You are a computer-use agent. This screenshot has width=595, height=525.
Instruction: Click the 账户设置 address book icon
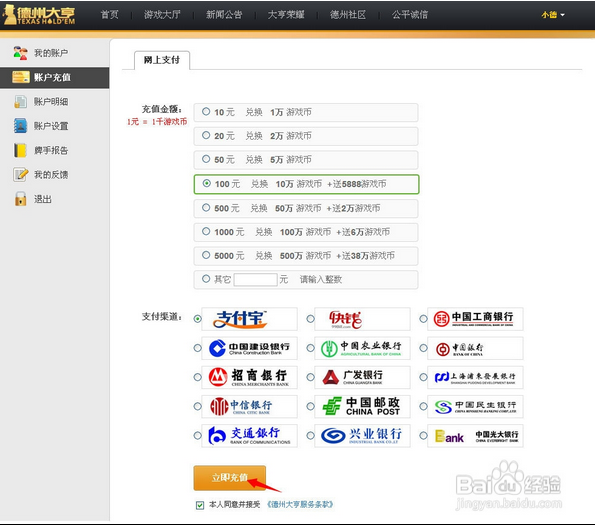coord(20,126)
